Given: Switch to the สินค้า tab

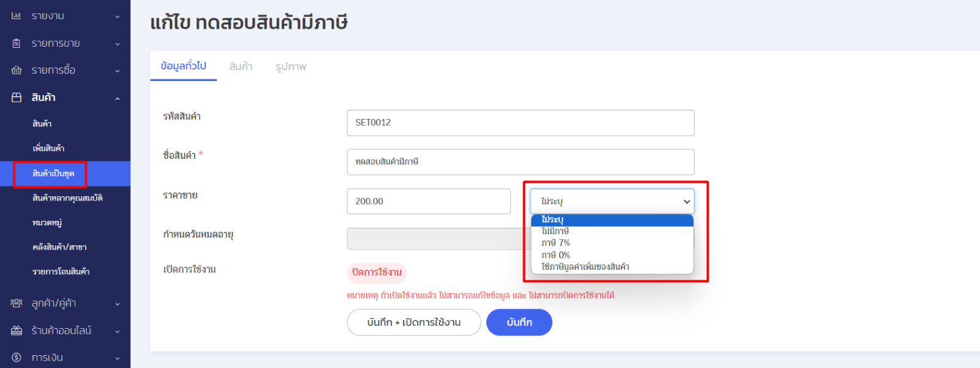Looking at the screenshot, I should 241,66.
